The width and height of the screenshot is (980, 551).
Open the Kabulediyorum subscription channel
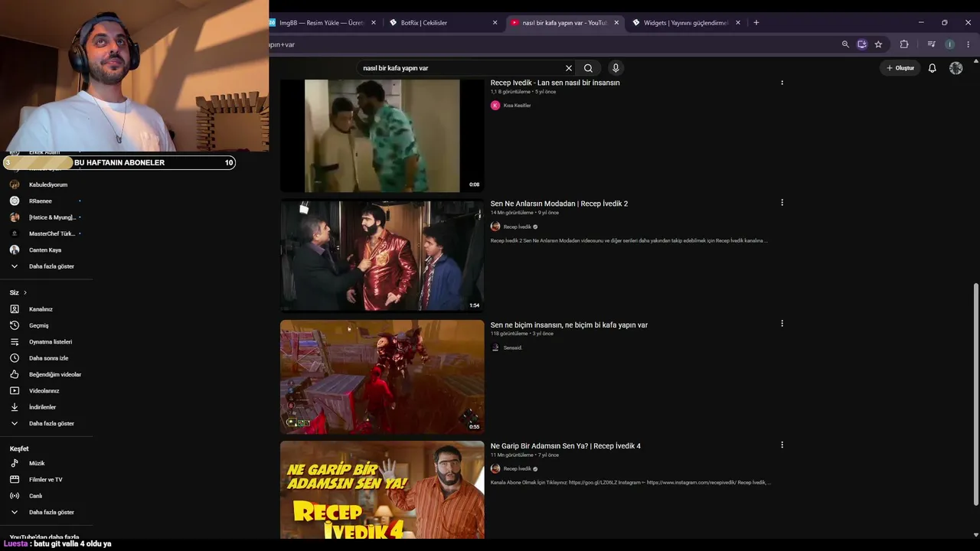47,184
